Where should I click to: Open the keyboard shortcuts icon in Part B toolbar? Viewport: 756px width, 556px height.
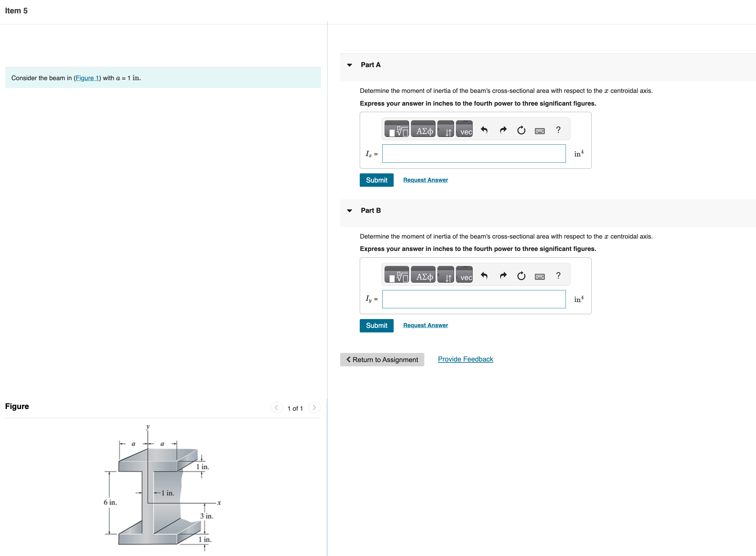tap(539, 276)
